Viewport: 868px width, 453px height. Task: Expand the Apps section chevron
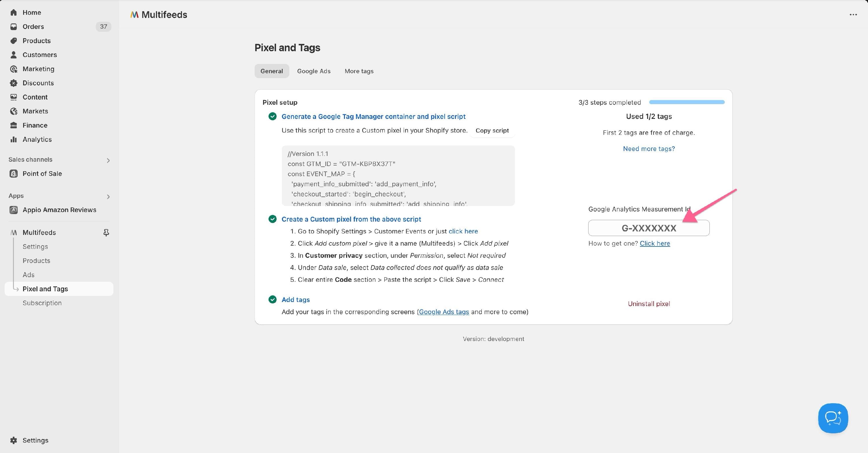pos(108,196)
